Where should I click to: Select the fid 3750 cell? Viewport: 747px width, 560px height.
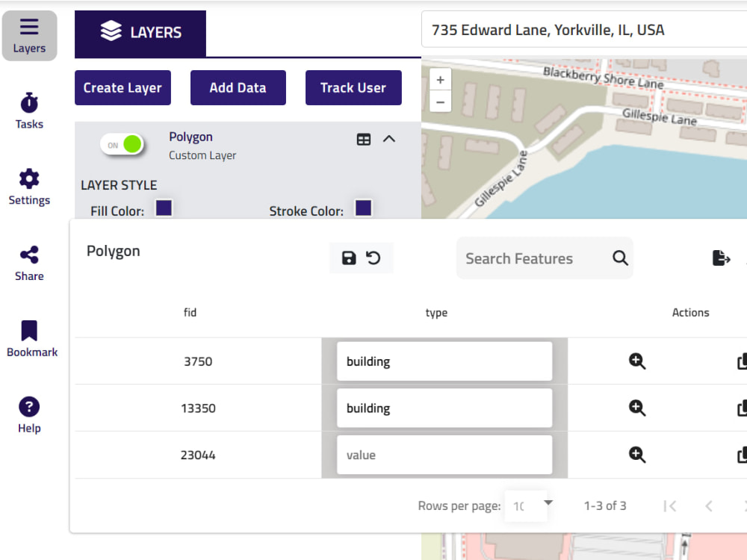[198, 361]
